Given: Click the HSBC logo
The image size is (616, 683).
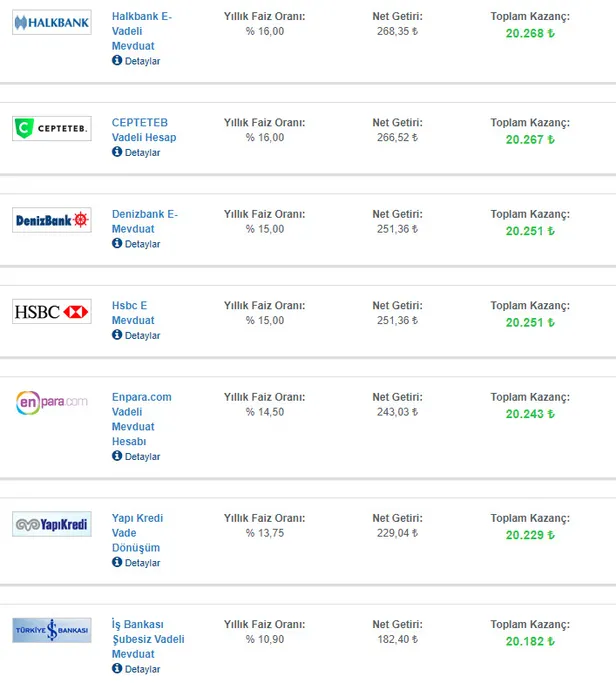Looking at the screenshot, I should pos(52,311).
